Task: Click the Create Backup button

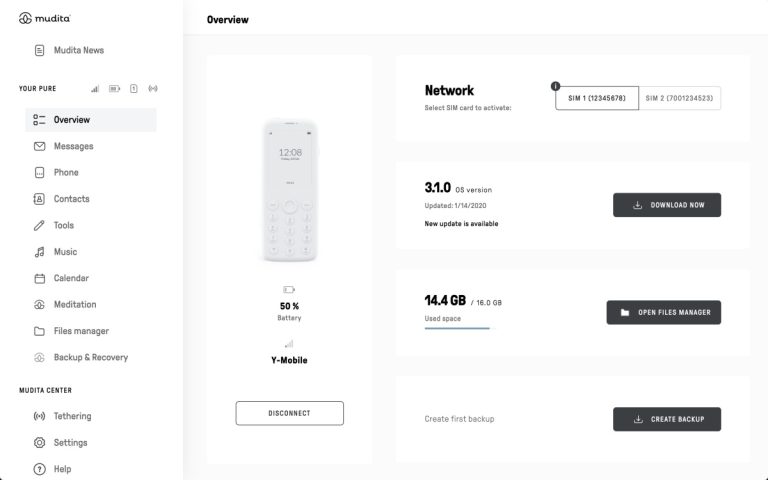Action: pos(666,419)
